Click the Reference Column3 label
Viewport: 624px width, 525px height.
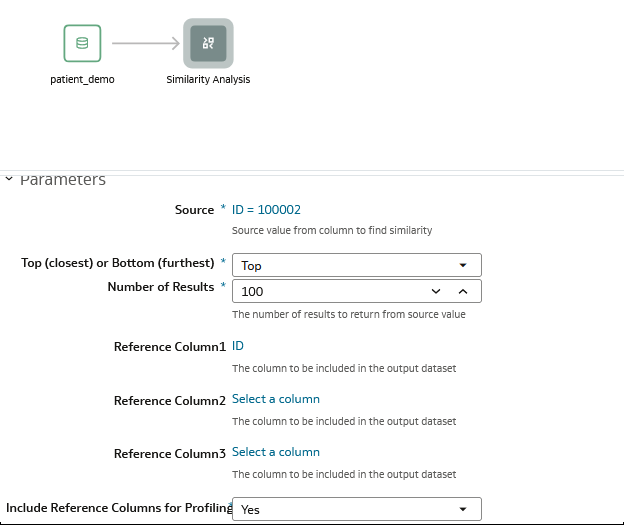[x=170, y=453]
